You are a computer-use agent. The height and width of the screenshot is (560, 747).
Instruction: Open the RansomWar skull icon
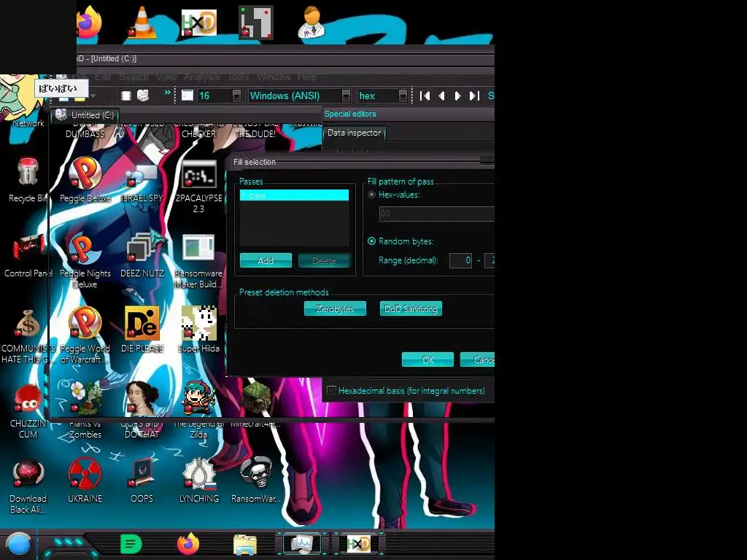tap(256, 480)
